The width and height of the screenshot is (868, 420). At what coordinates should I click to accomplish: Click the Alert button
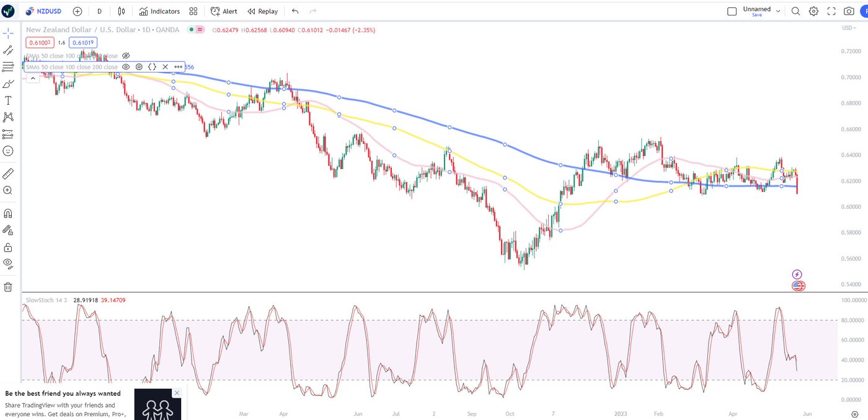tap(224, 11)
